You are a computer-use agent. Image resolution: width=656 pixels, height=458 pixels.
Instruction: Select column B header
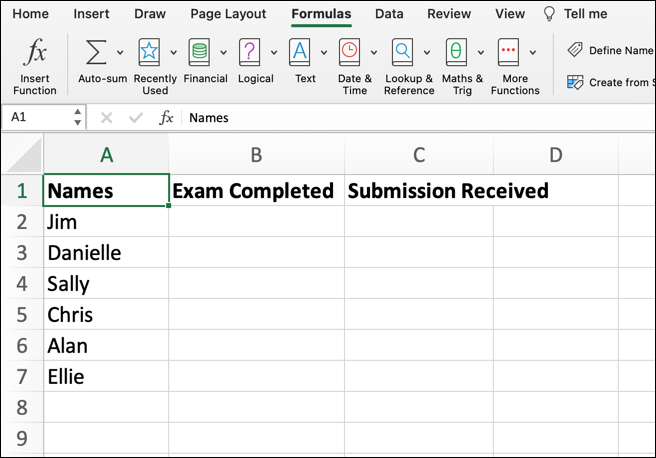(256, 155)
